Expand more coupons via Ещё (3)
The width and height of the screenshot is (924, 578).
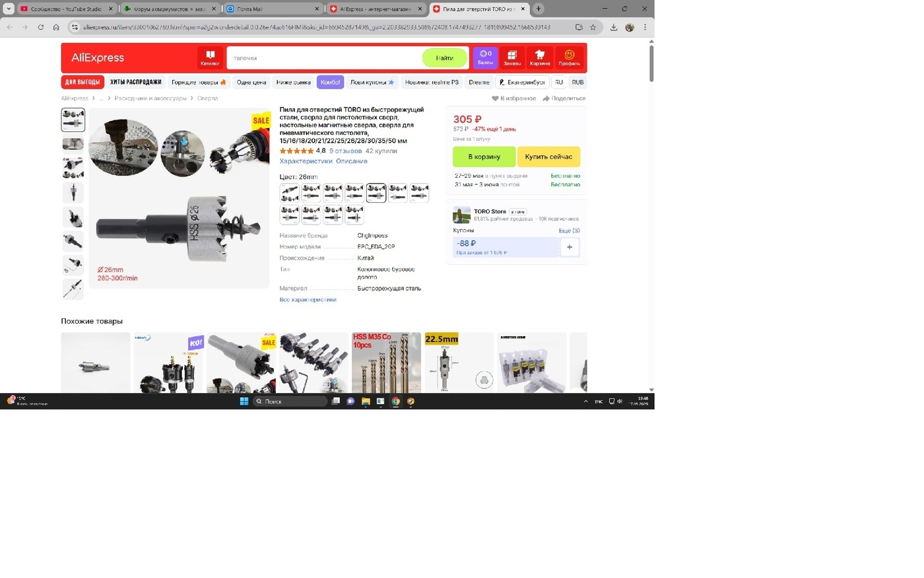[x=569, y=231]
